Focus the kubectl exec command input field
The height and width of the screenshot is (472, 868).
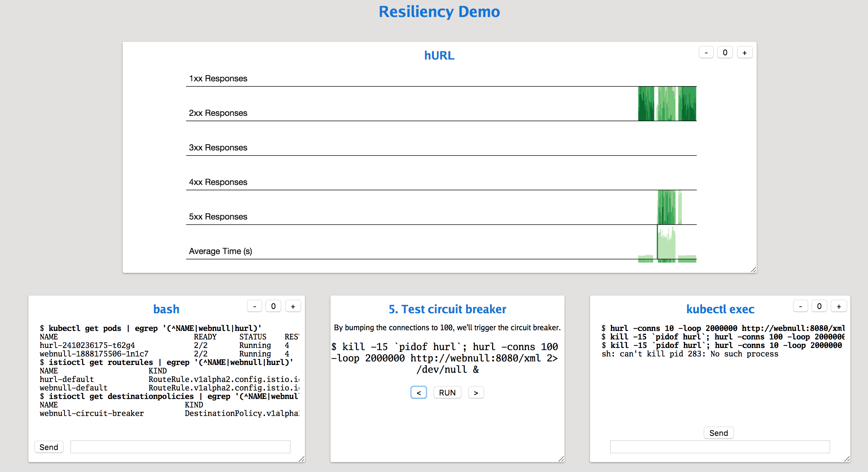click(x=720, y=447)
